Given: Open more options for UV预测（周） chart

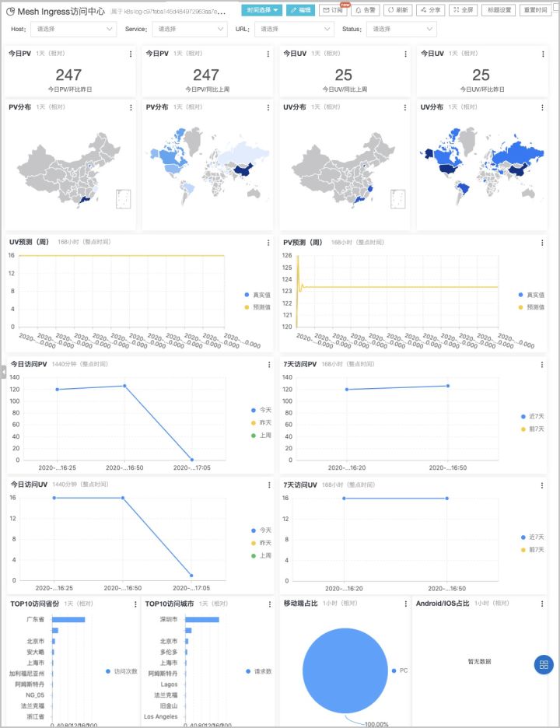Looking at the screenshot, I should [268, 243].
